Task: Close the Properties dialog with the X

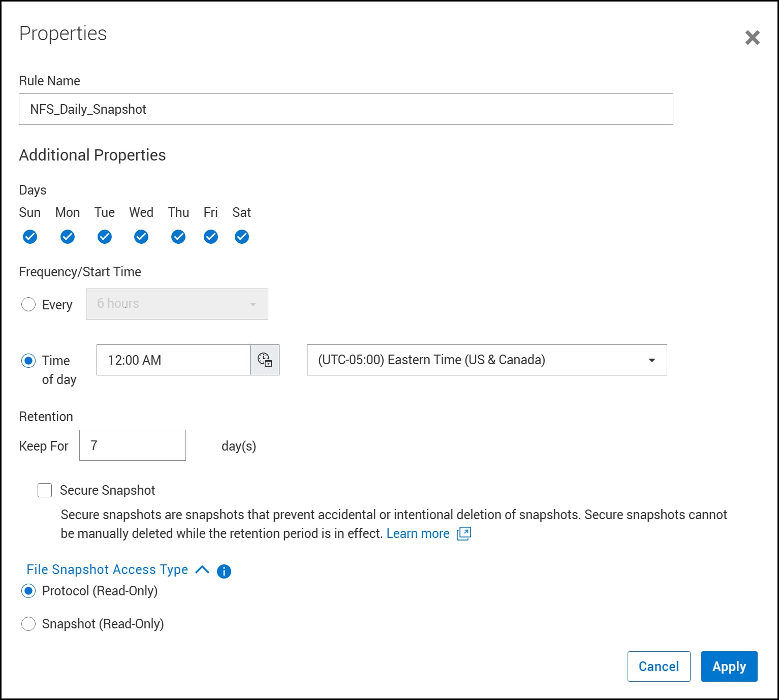Action: [753, 37]
